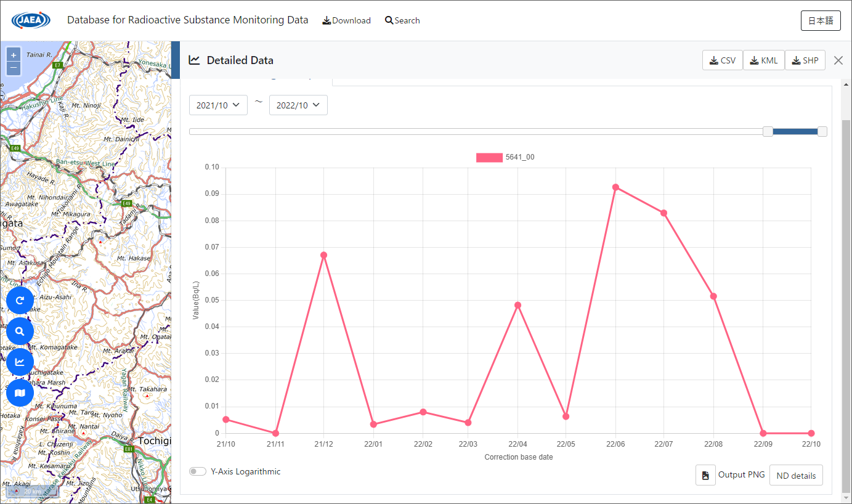
Task: Click the ND details button
Action: 796,476
